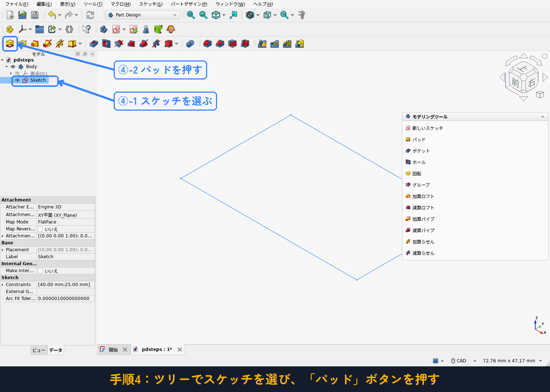The height and width of the screenshot is (392, 550).
Task: Click the Measure caliper icon
Action: pyautogui.click(x=302, y=15)
